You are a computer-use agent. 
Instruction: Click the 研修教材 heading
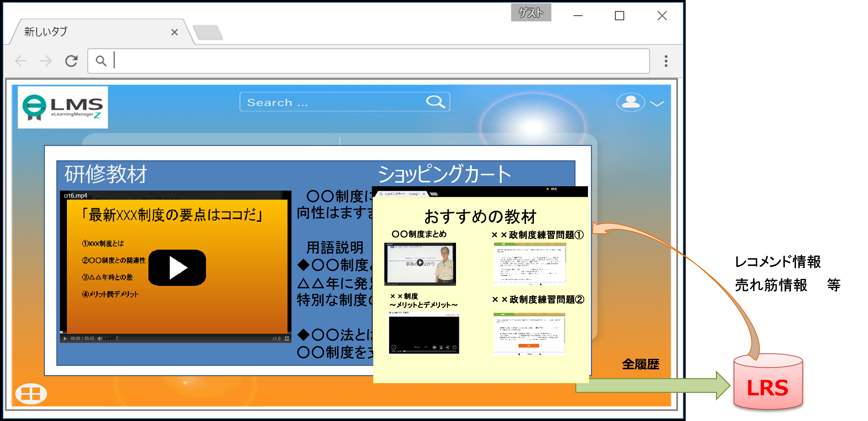(106, 174)
